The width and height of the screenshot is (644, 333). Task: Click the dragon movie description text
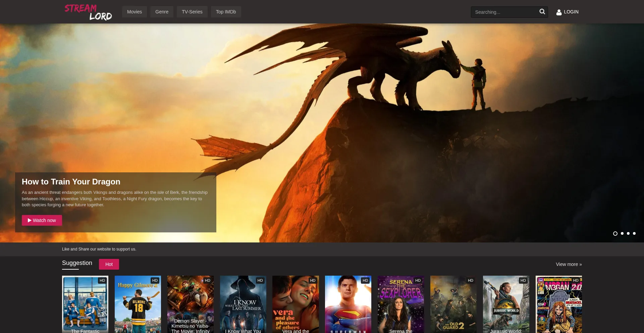[x=115, y=199]
